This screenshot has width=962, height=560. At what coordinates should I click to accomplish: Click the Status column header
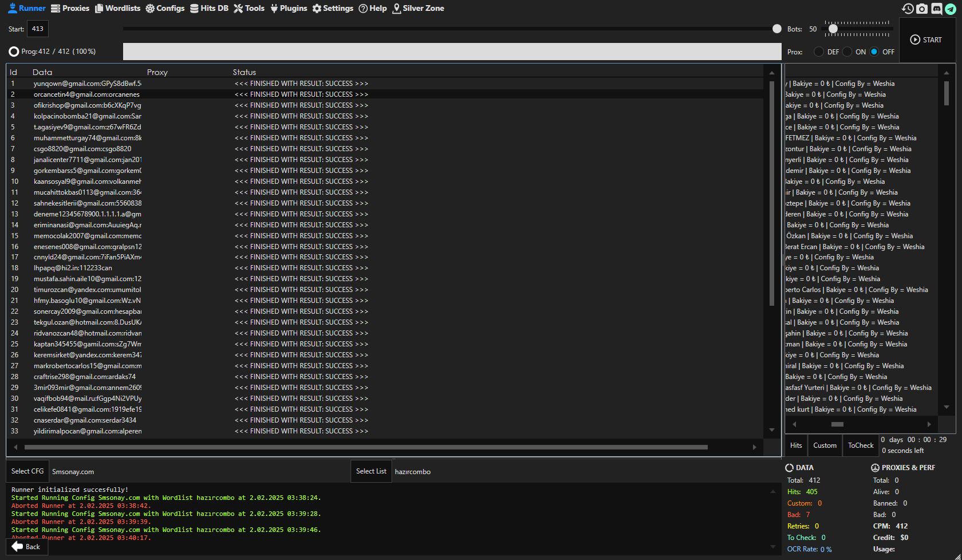pos(245,72)
